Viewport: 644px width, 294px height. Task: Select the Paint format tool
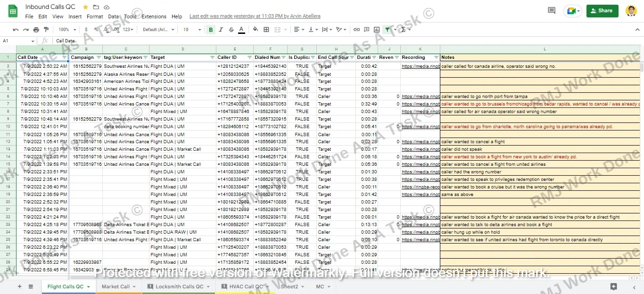(x=46, y=30)
